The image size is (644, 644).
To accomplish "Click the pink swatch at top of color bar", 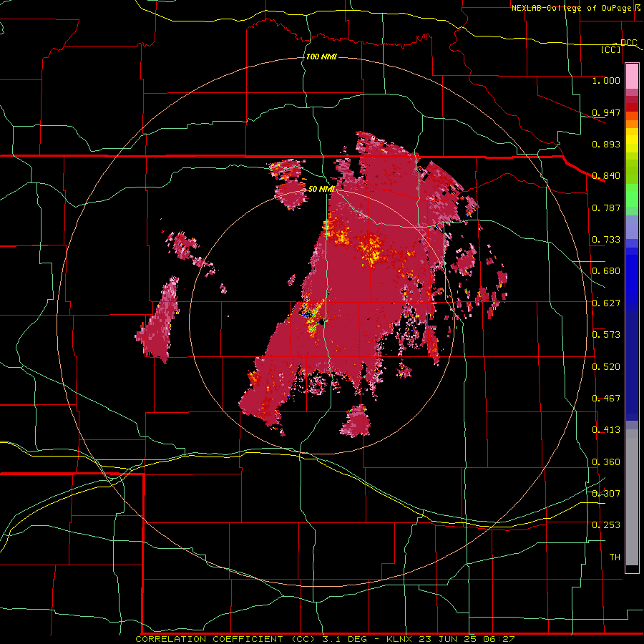I will coord(632,77).
